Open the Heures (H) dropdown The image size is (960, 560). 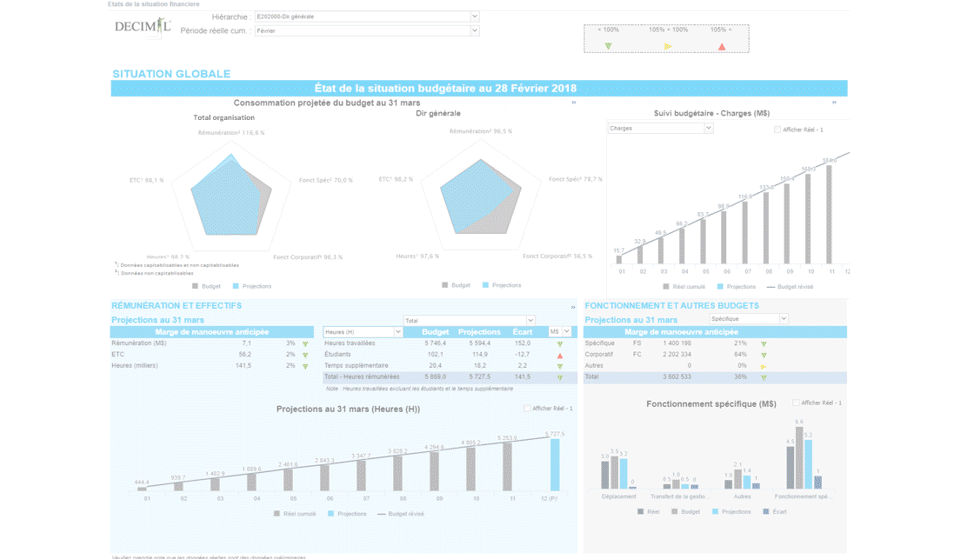point(398,332)
